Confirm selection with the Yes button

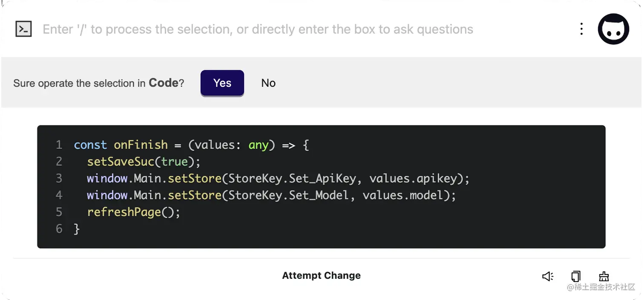[222, 83]
